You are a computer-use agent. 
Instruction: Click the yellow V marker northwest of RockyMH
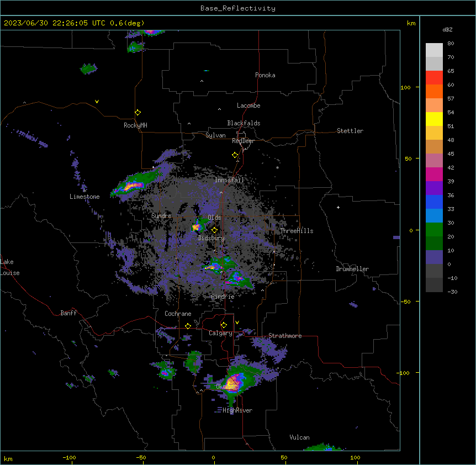point(97,102)
